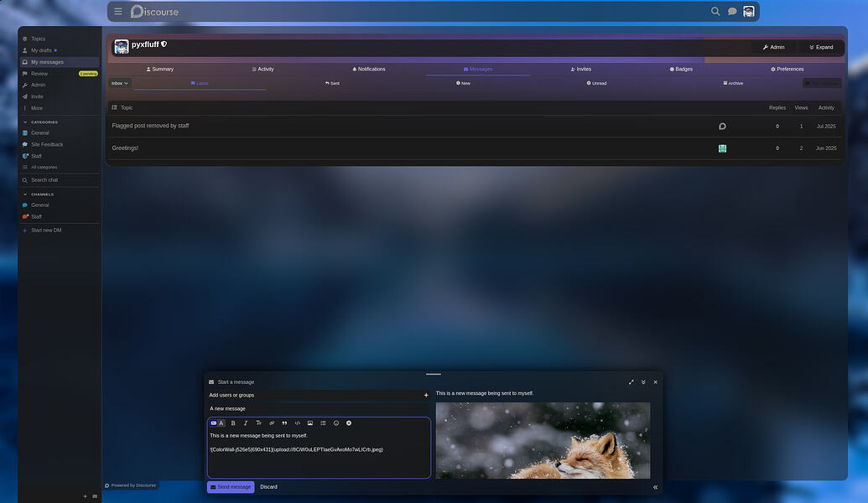868x503 pixels.
Task: Insert hyperlink from composer toolbar
Action: click(x=272, y=423)
